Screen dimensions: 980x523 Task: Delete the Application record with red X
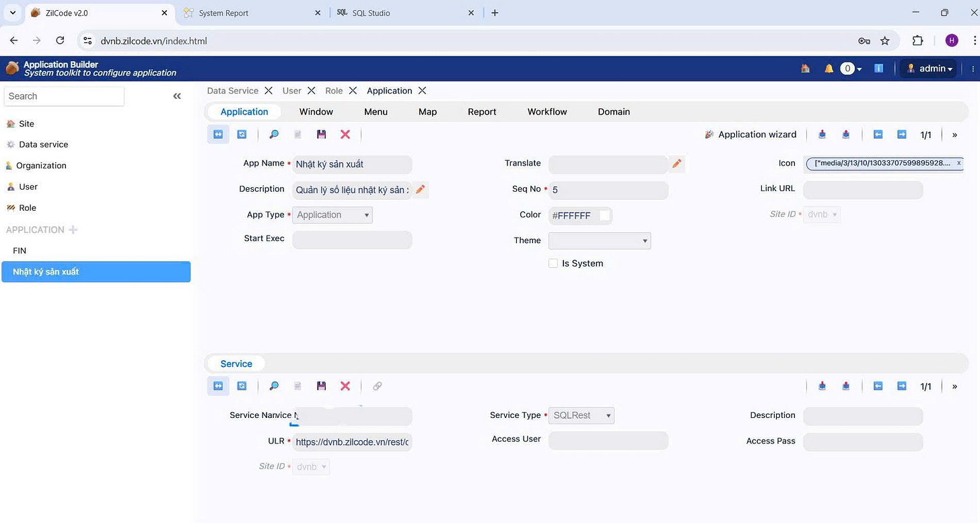coord(345,135)
